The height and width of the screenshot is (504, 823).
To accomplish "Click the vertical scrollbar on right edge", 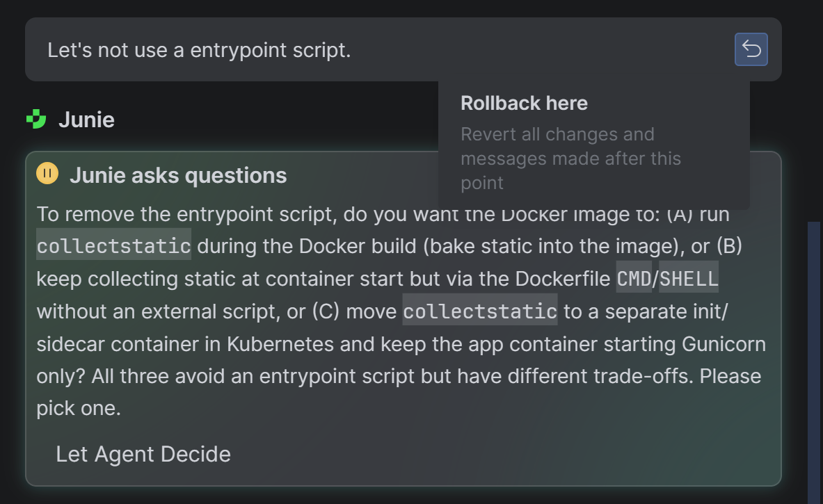I will tap(813, 362).
